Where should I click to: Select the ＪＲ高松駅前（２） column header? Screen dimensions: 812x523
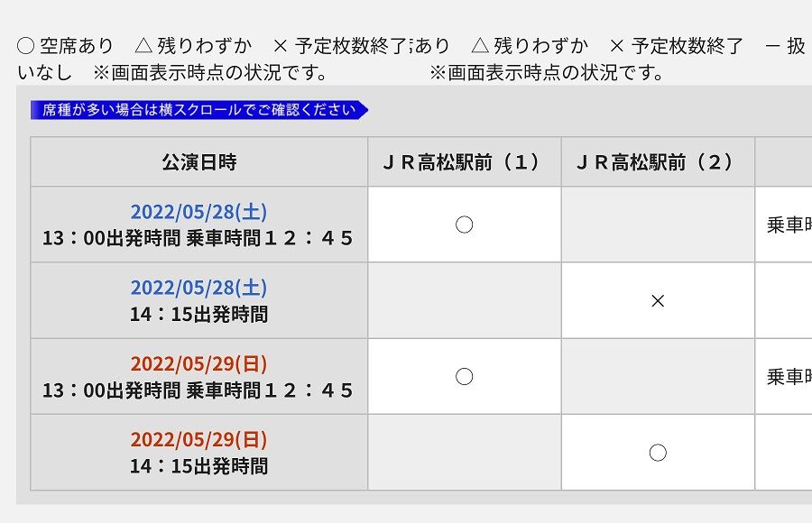[x=658, y=161]
